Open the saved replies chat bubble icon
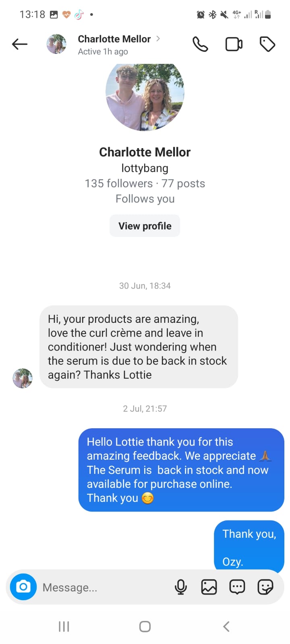 point(237,587)
